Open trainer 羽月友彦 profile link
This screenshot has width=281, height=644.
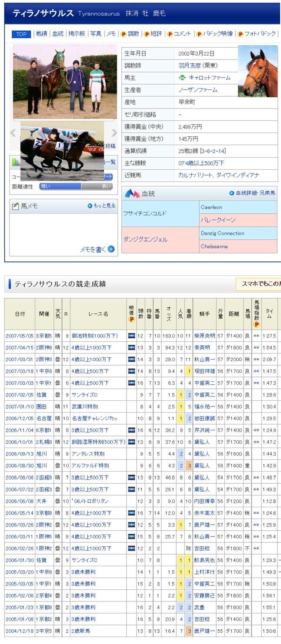pyautogui.click(x=194, y=66)
